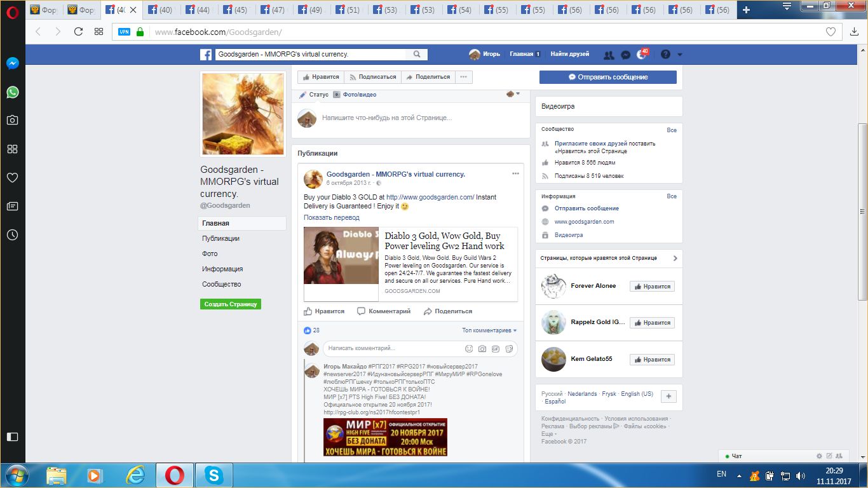Insert GIF icon in comment box
Screen dimensions: 868x488
coord(496,349)
